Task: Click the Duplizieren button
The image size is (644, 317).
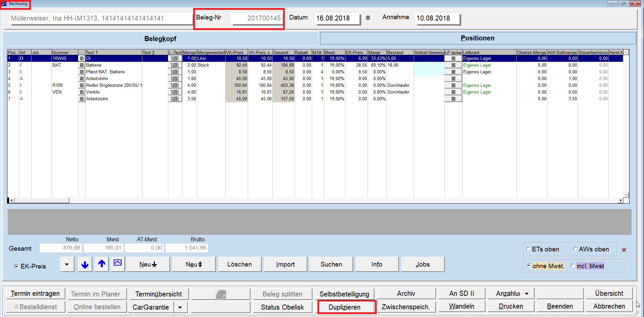Action: 345,307
